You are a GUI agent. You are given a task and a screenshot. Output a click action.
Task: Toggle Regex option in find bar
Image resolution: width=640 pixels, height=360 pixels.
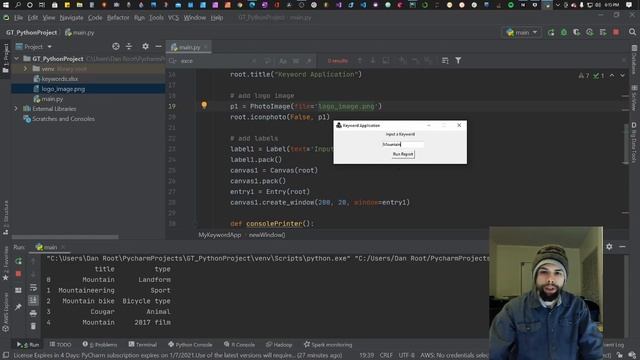point(309,61)
